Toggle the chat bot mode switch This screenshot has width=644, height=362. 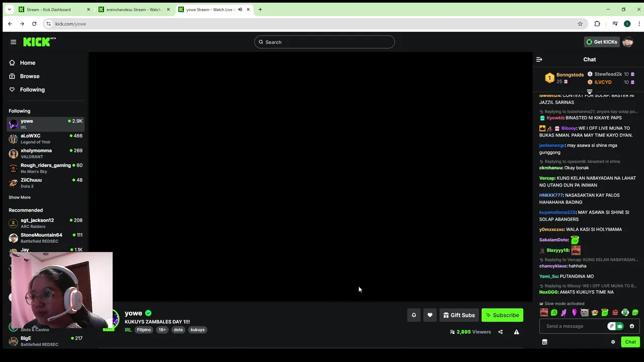[x=615, y=326]
